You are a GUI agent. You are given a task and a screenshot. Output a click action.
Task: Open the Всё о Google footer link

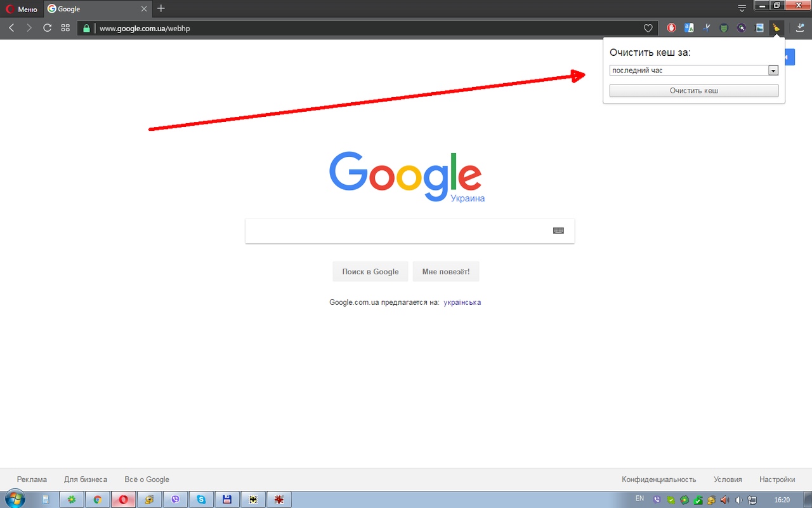click(147, 479)
